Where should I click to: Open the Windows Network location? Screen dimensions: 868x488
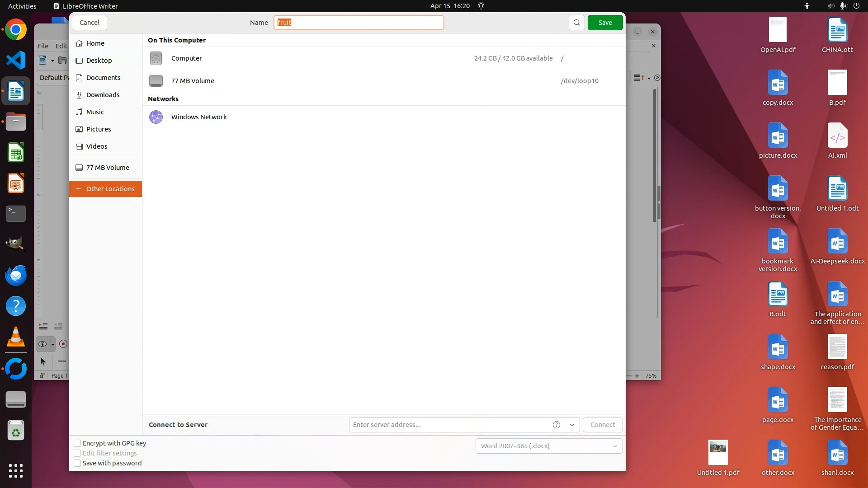tap(199, 117)
